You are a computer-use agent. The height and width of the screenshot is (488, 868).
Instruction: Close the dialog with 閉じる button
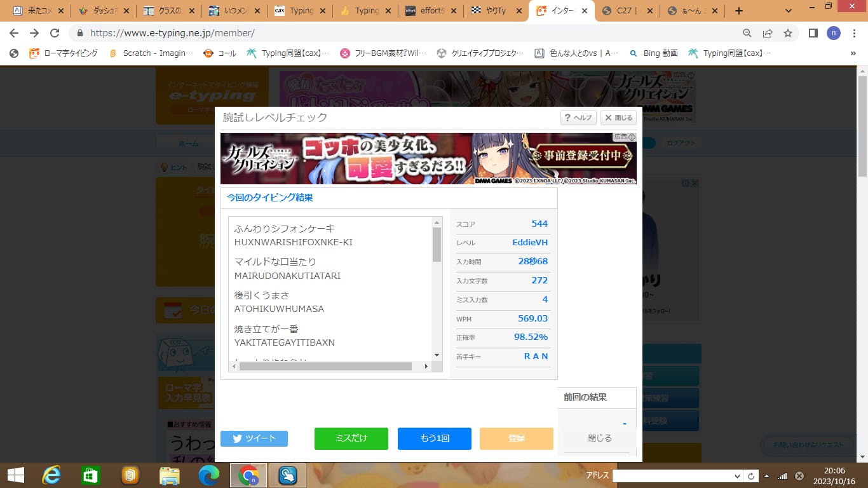click(618, 118)
